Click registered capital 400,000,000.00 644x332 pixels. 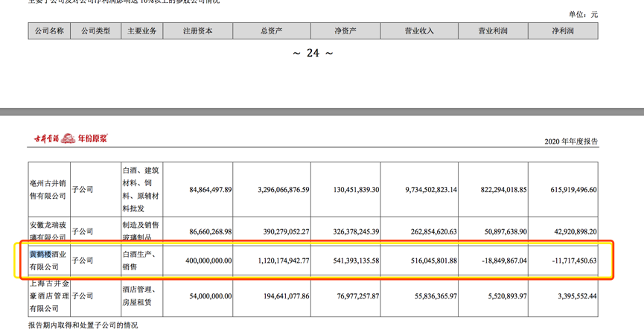[x=208, y=261]
